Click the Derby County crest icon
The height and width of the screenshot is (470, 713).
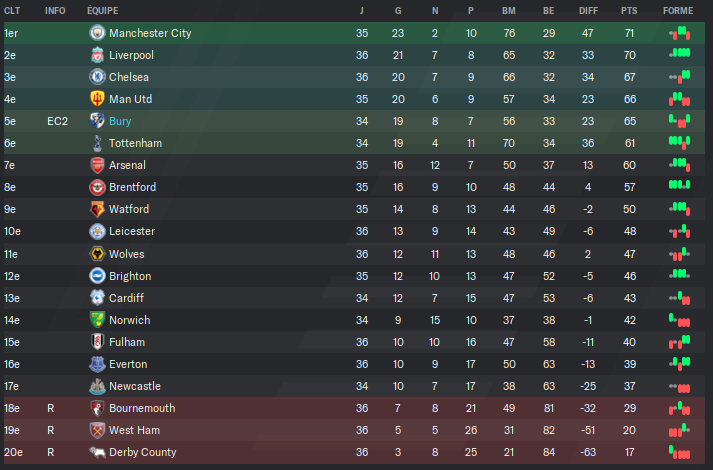click(97, 452)
